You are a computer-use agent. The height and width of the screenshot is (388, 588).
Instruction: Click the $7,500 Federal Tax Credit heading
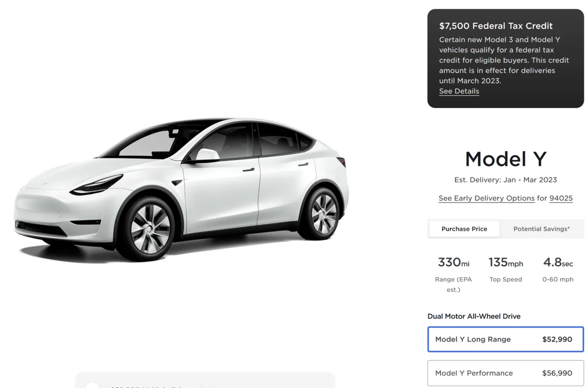point(496,26)
